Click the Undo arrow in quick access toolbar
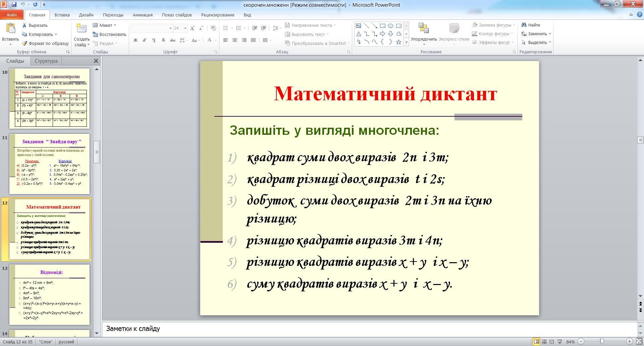 coord(23,5)
